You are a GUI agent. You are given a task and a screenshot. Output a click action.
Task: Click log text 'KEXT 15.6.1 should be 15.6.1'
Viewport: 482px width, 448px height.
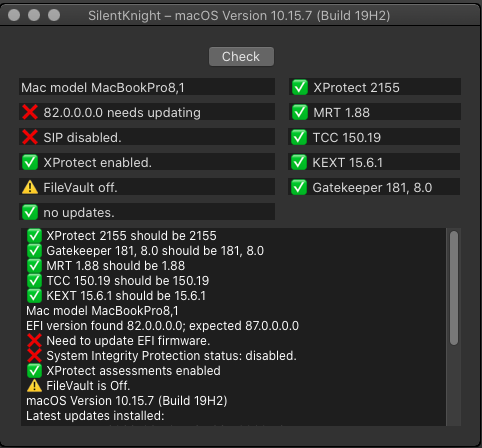click(x=126, y=296)
